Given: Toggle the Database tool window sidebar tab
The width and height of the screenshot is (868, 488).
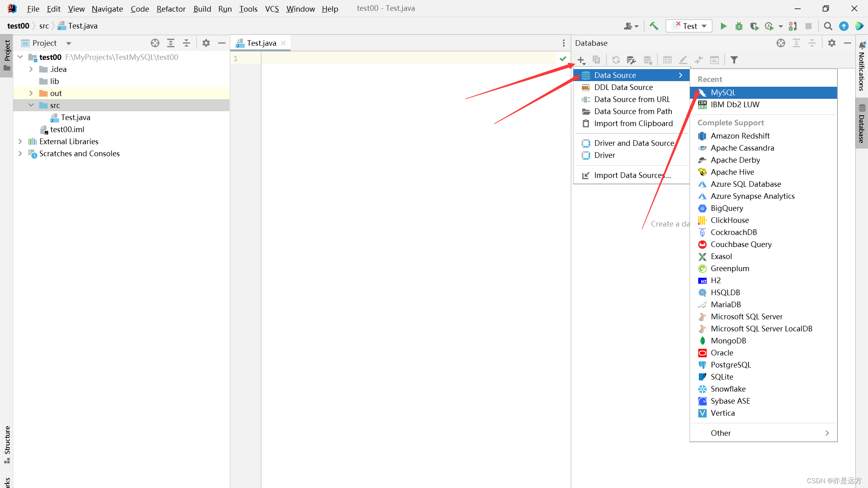Looking at the screenshot, I should 862,124.
